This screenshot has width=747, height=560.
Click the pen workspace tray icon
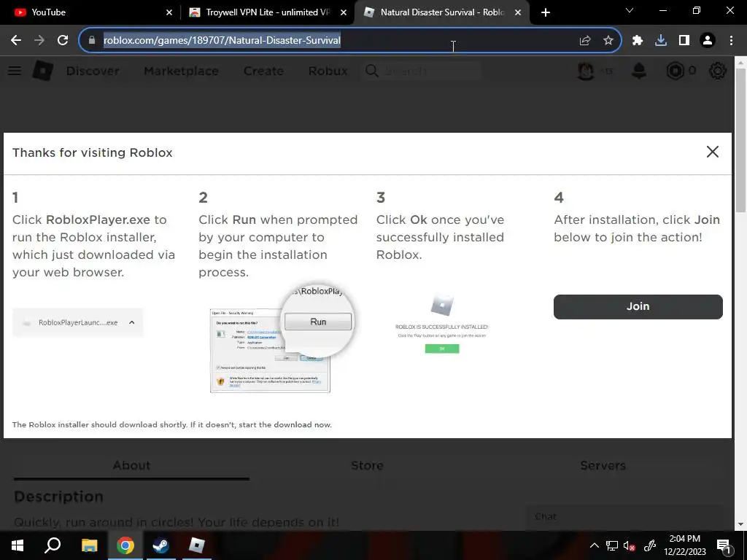pos(650,545)
